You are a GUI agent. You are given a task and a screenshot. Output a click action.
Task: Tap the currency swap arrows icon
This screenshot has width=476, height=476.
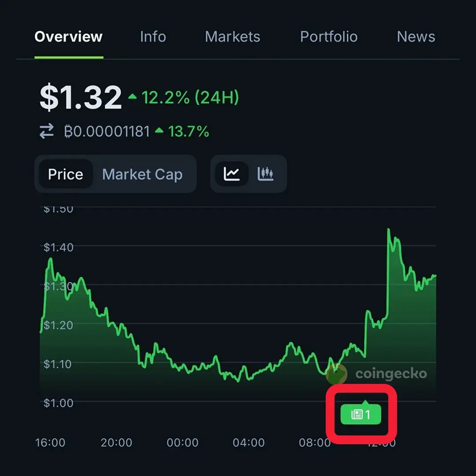click(47, 131)
